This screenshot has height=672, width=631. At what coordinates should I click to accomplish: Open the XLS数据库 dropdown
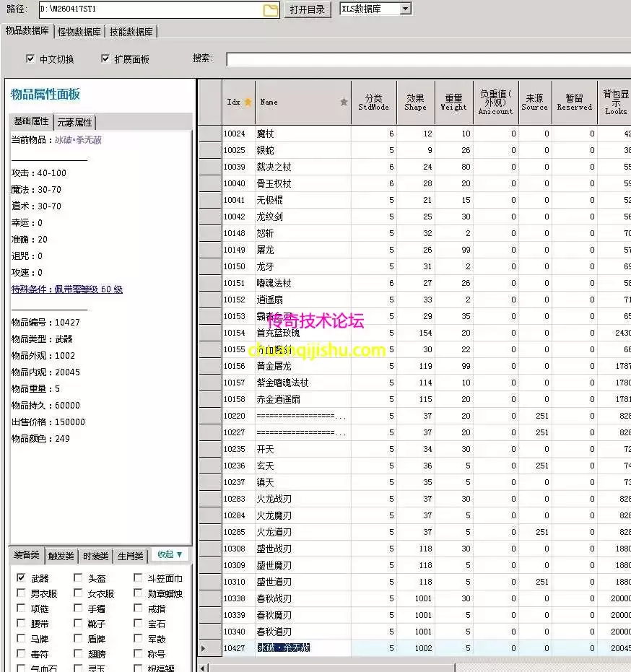coord(406,9)
